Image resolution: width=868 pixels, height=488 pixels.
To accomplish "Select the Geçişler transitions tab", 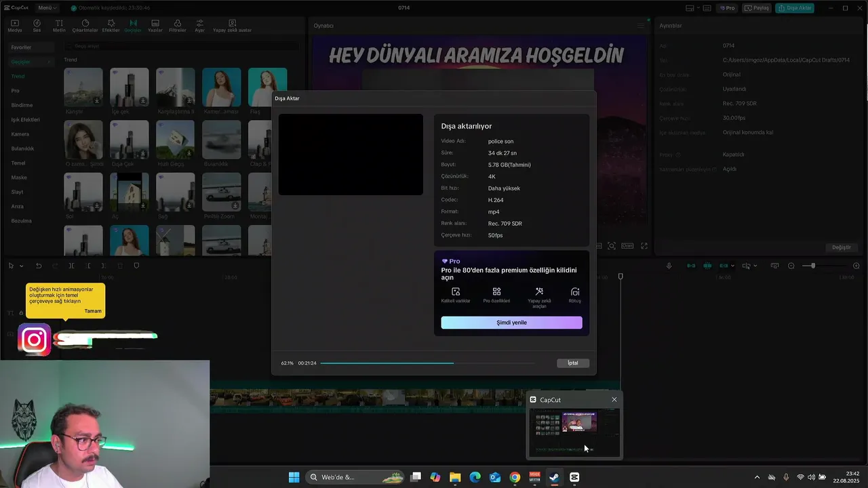I will (133, 26).
